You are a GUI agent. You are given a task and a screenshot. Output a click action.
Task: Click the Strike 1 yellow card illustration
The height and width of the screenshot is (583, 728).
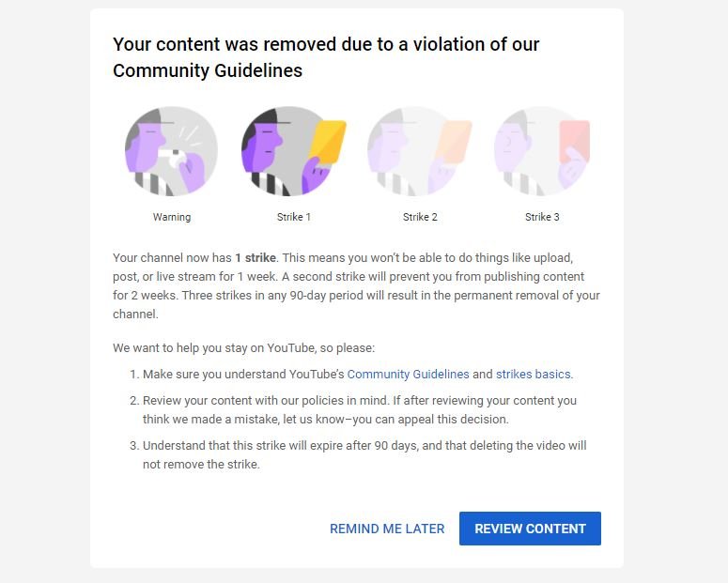[x=293, y=151]
